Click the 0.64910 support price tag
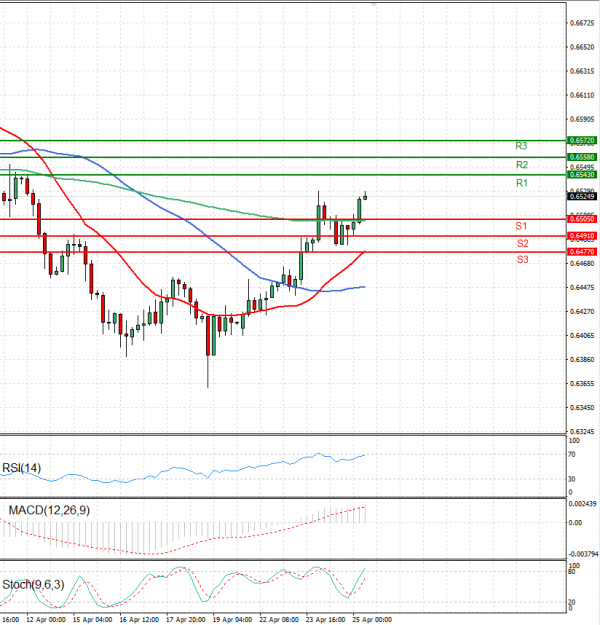Image resolution: width=600 pixels, height=625 pixels. [x=582, y=236]
